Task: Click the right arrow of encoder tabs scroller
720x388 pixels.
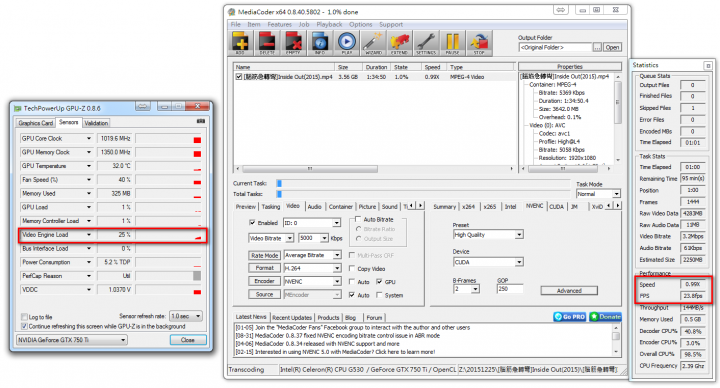Action: click(x=618, y=206)
